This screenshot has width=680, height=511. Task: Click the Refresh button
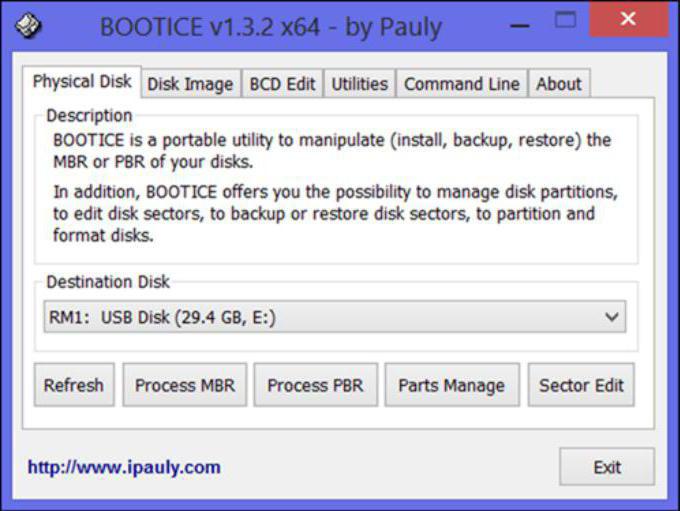pos(74,385)
